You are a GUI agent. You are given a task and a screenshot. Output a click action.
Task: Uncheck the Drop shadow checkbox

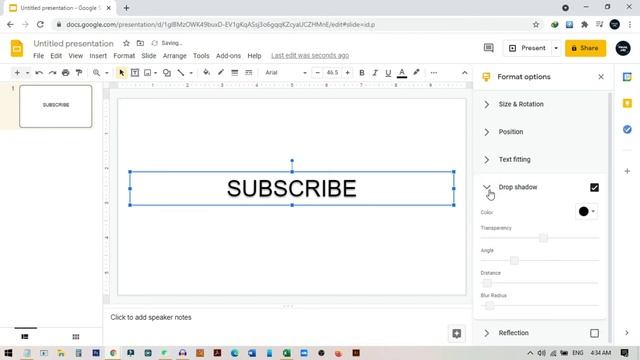click(594, 187)
